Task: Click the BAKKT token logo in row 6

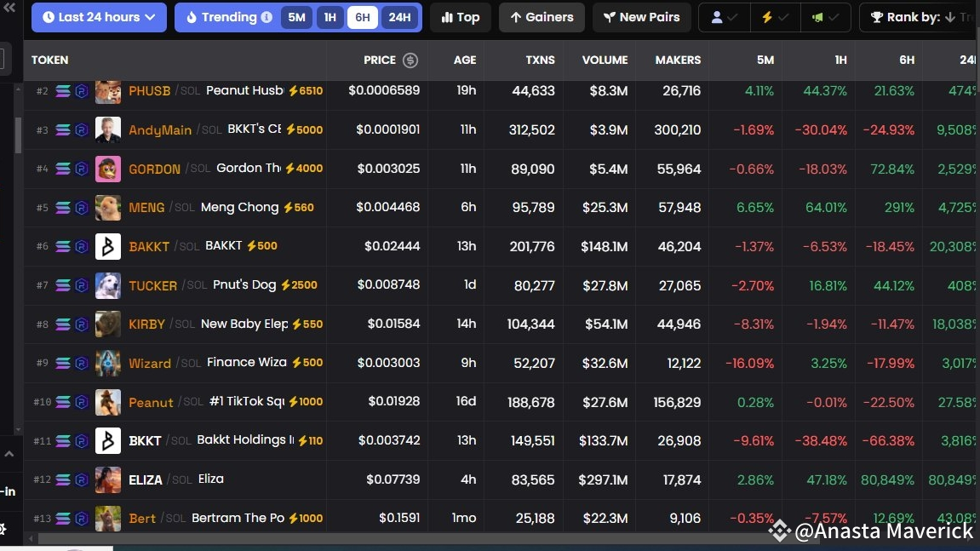Action: [108, 246]
